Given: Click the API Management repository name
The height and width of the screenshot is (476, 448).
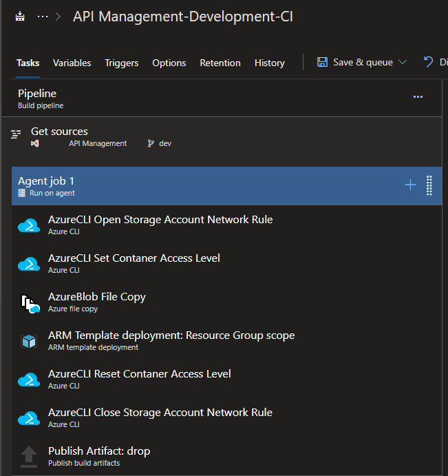Looking at the screenshot, I should point(98,143).
